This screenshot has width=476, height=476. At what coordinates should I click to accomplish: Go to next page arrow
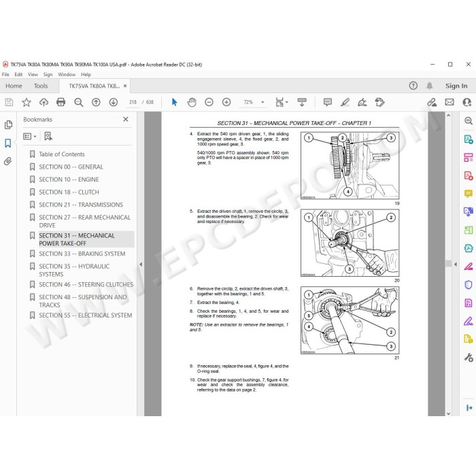114,102
